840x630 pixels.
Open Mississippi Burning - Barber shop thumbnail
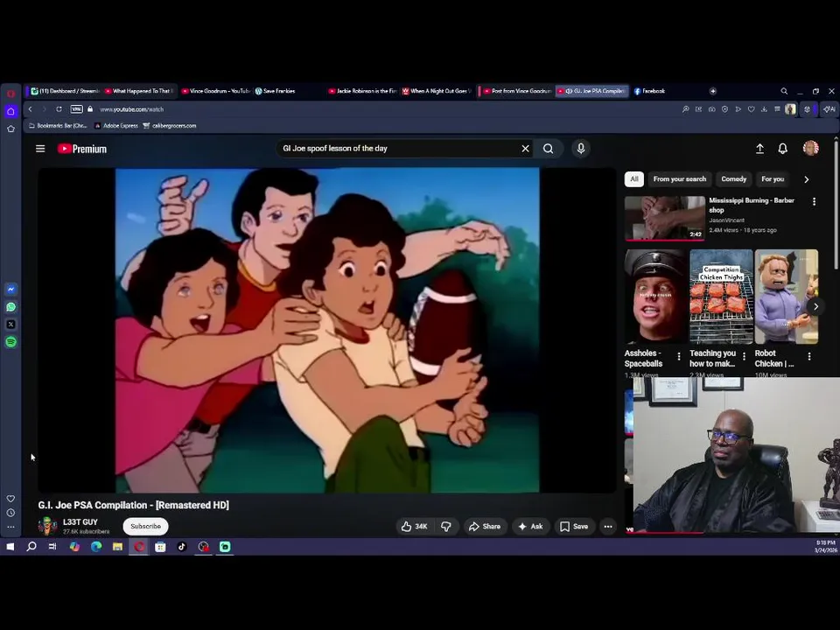point(664,218)
